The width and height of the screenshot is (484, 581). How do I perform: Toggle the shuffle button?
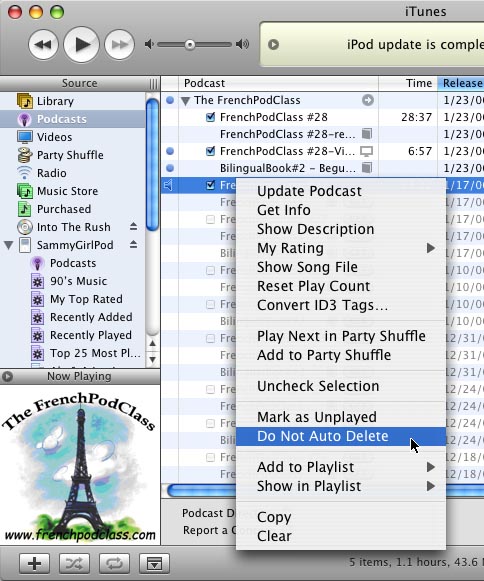click(74, 564)
